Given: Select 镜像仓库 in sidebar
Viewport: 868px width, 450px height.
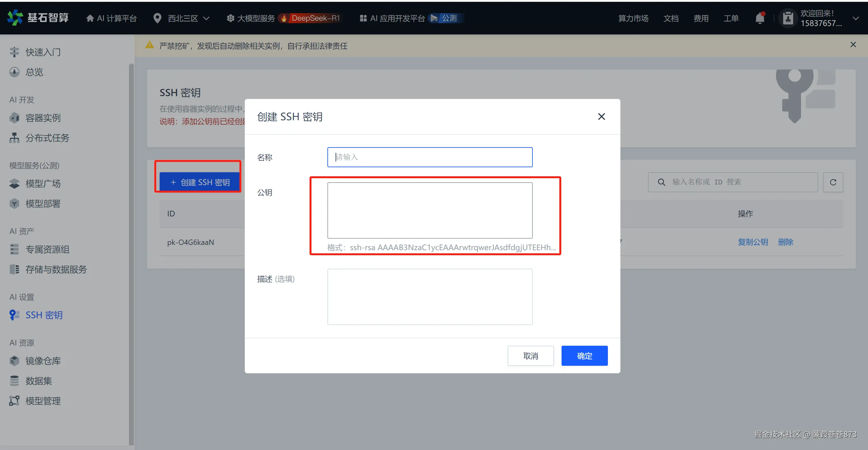Looking at the screenshot, I should coord(43,361).
